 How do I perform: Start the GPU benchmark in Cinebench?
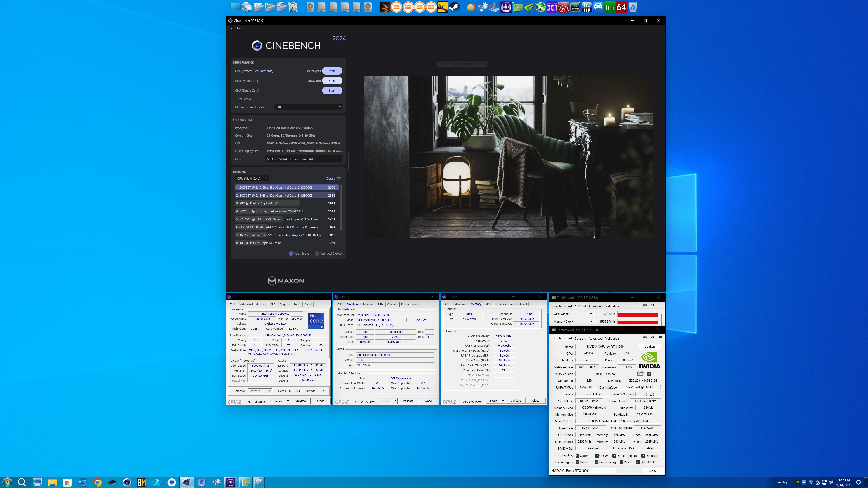(332, 71)
